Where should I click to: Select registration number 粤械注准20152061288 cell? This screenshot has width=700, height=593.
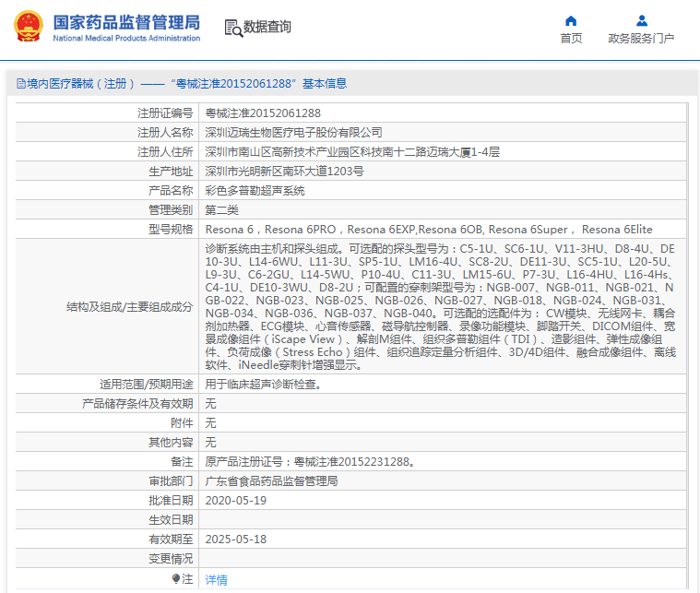pos(442,113)
